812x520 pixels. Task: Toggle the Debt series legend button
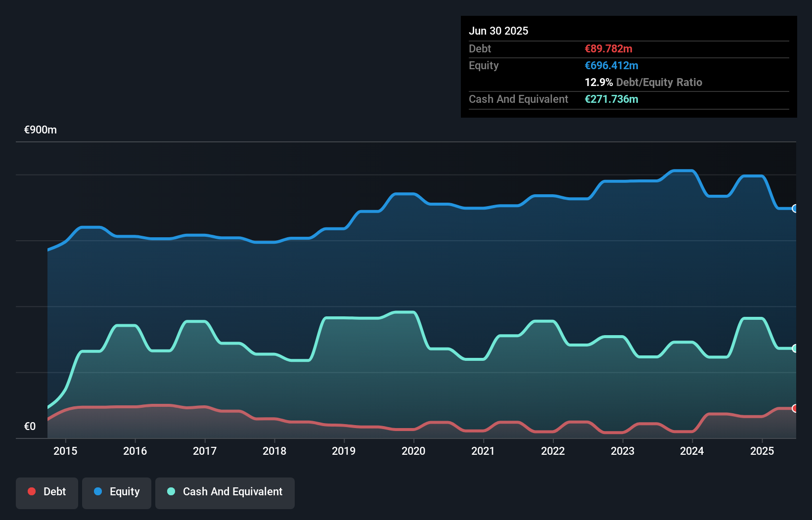pos(47,493)
